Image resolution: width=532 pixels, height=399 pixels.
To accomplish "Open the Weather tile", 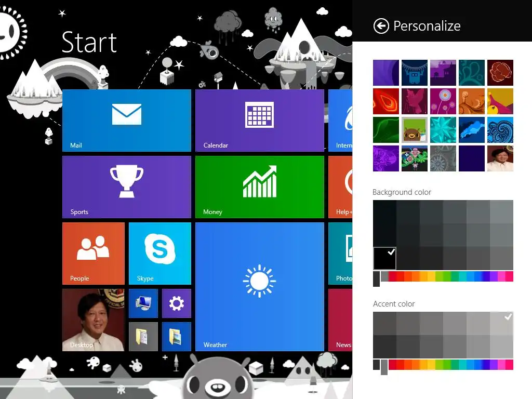I will [260, 287].
